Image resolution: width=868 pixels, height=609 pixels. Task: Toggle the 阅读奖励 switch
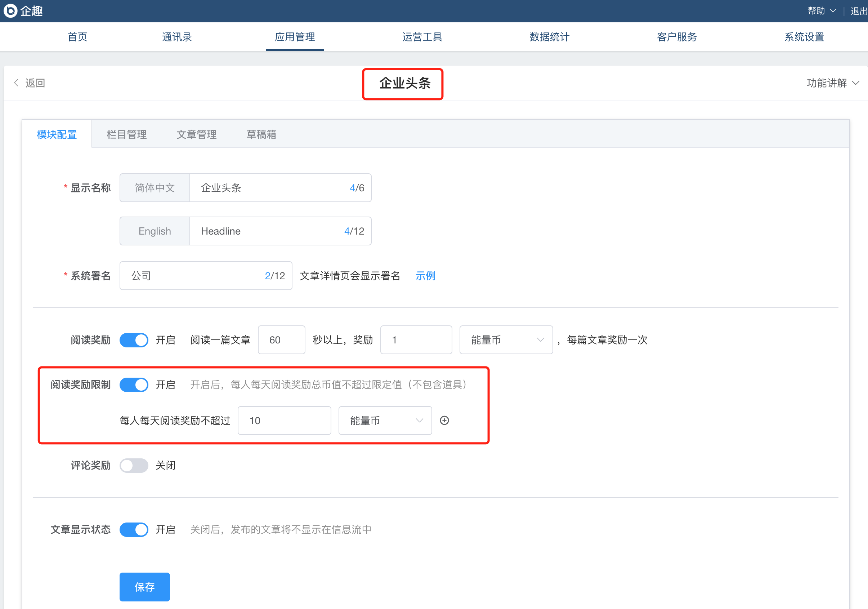coord(134,340)
